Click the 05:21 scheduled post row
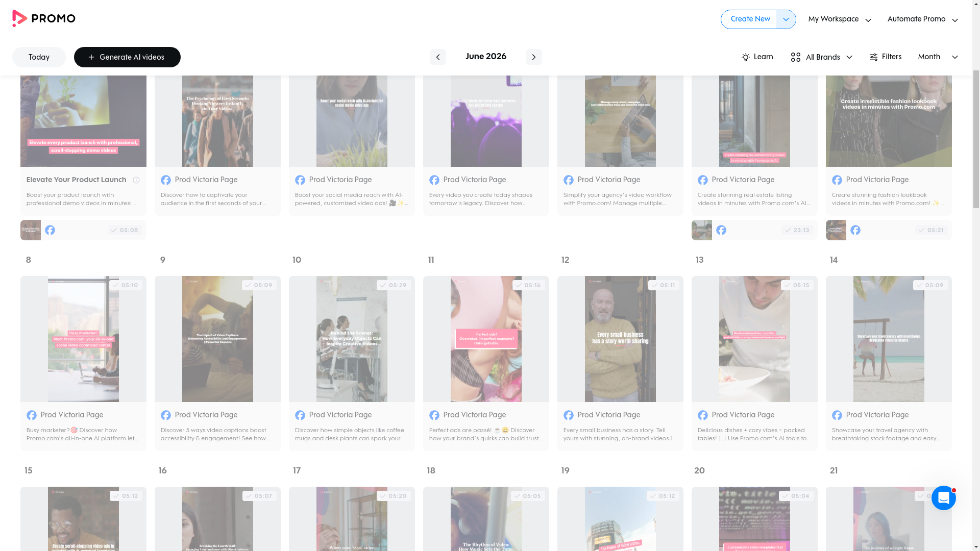This screenshot has width=980, height=551. (889, 230)
